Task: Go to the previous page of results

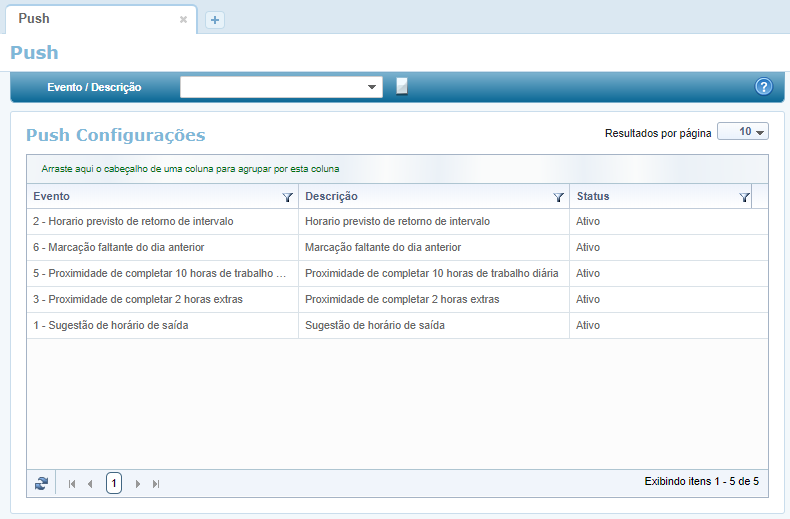Action: point(90,484)
